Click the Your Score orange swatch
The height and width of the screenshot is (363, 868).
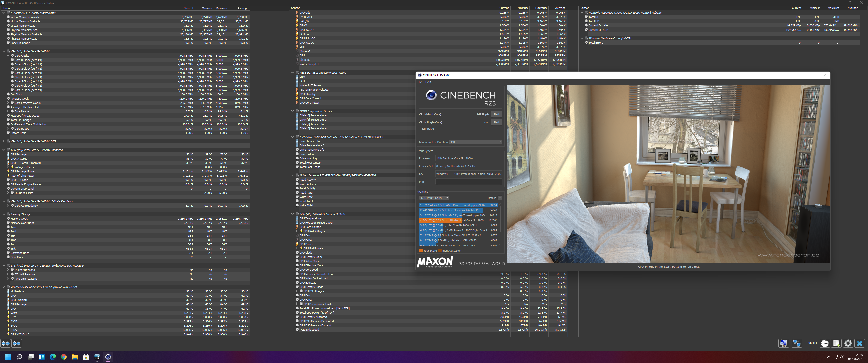[x=421, y=251]
